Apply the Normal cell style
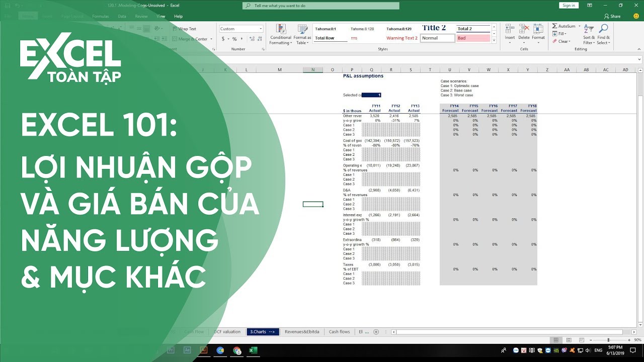The height and width of the screenshot is (362, 644). pyautogui.click(x=437, y=38)
